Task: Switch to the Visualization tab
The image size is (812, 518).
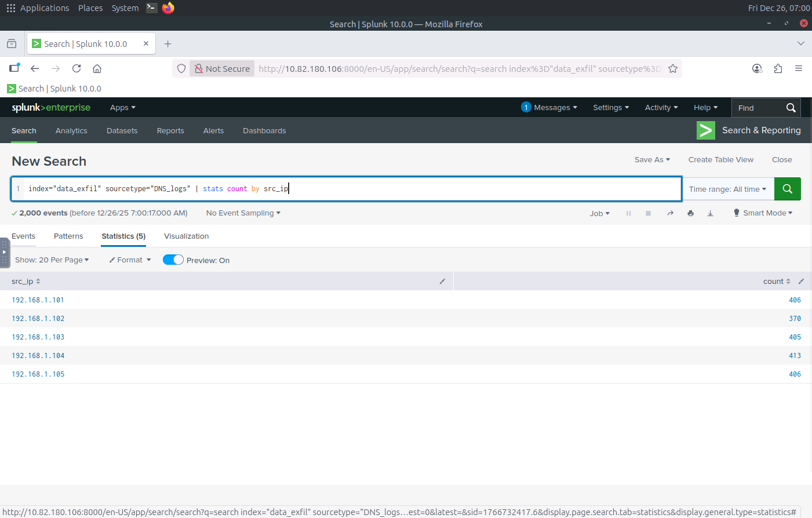Action: tap(186, 236)
